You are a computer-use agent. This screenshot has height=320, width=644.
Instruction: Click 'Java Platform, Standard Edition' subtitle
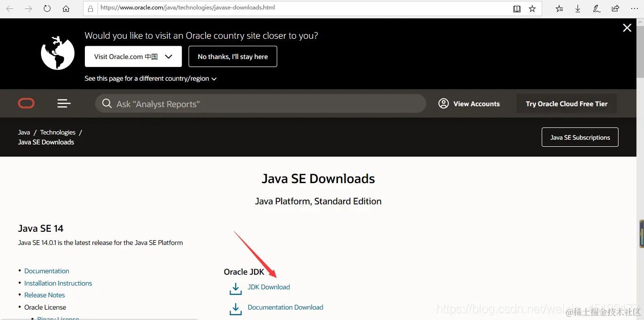pyautogui.click(x=318, y=202)
